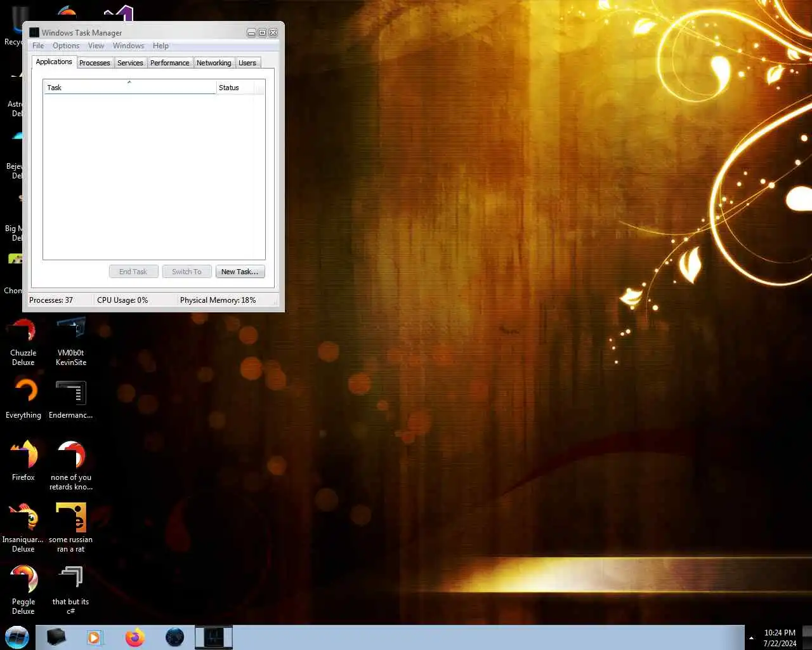Switch to the Services tab
Viewport: 812px width, 650px height.
click(130, 63)
